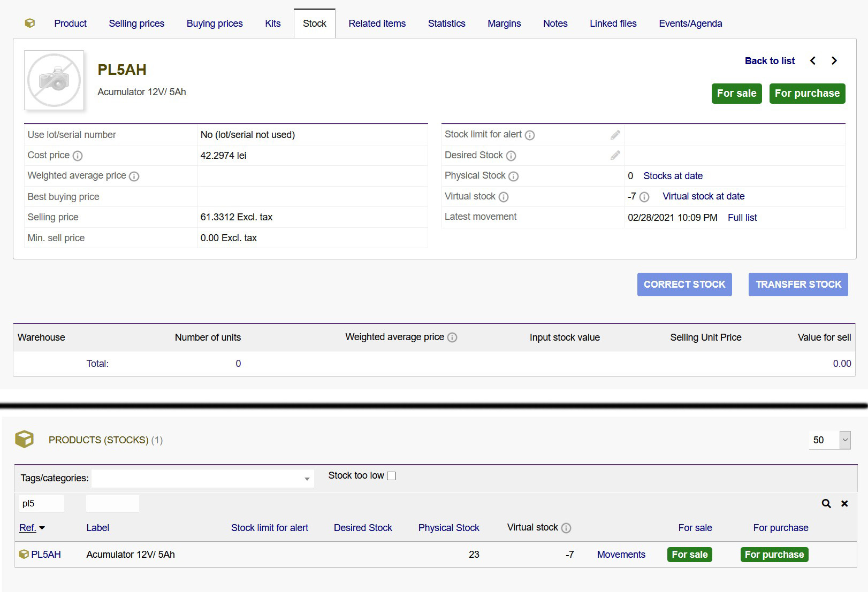Open the Full list movements link
The image size is (868, 592).
point(742,218)
